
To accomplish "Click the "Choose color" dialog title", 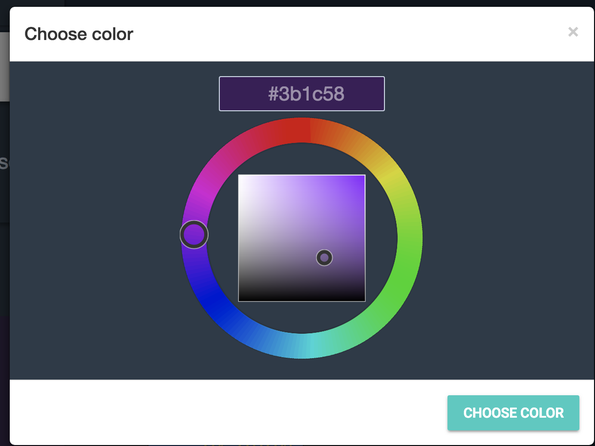I will point(79,34).
